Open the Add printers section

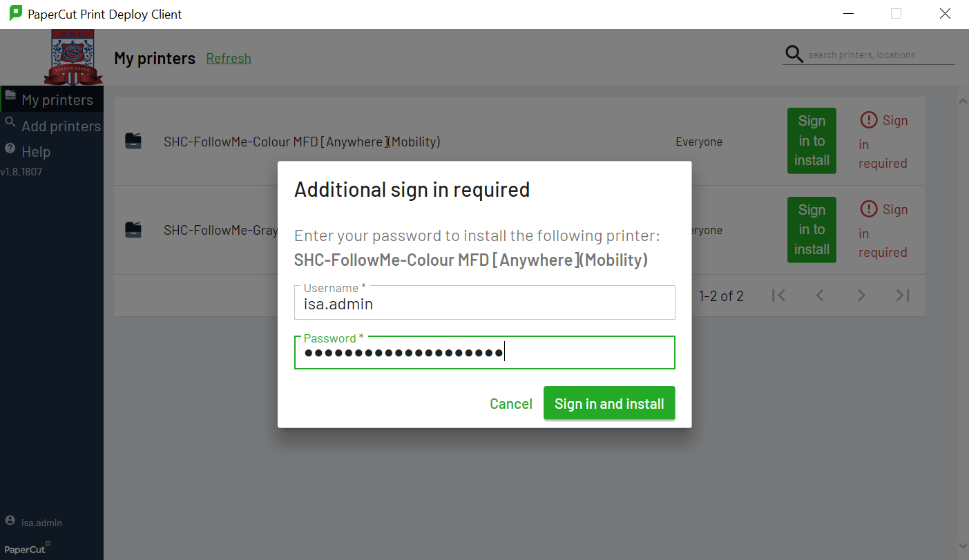tap(61, 126)
